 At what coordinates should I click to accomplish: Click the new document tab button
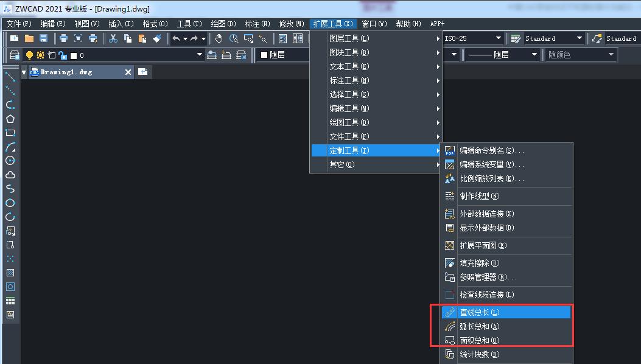tap(142, 71)
